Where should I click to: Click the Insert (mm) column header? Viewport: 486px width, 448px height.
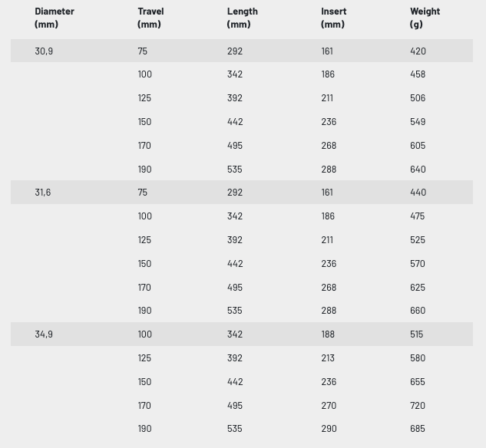(x=333, y=18)
